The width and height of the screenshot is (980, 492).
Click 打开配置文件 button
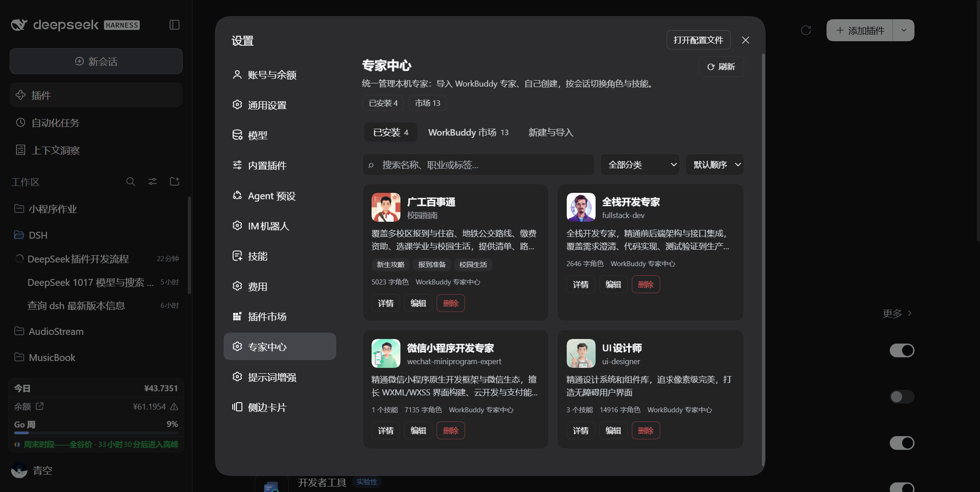698,40
